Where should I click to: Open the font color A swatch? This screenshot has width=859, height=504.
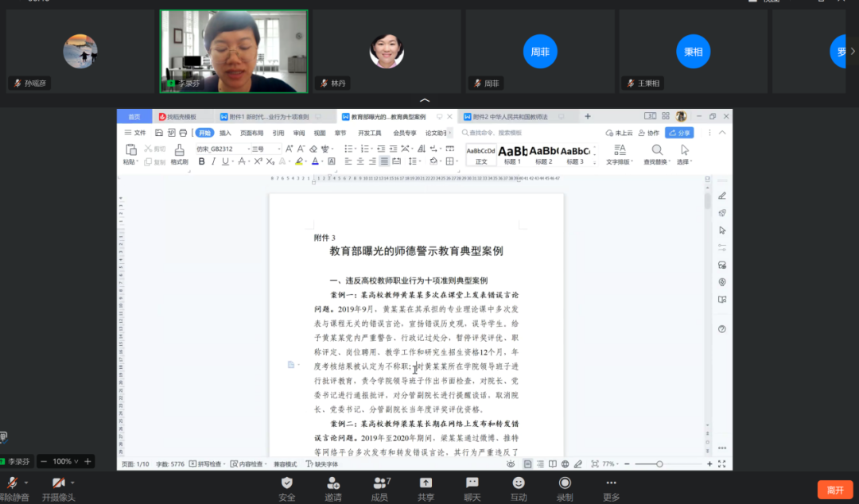[315, 161]
